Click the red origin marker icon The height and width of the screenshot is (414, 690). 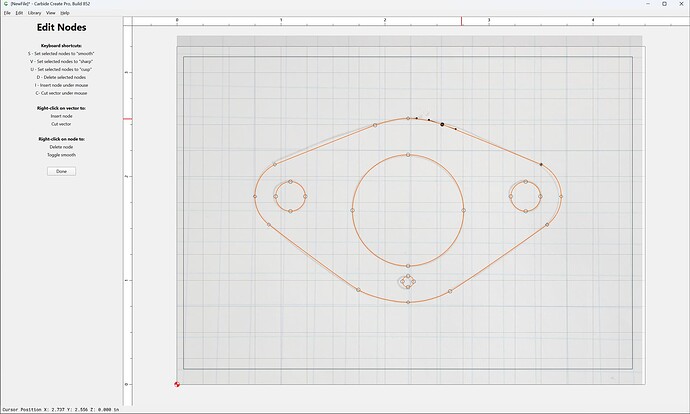tap(177, 384)
